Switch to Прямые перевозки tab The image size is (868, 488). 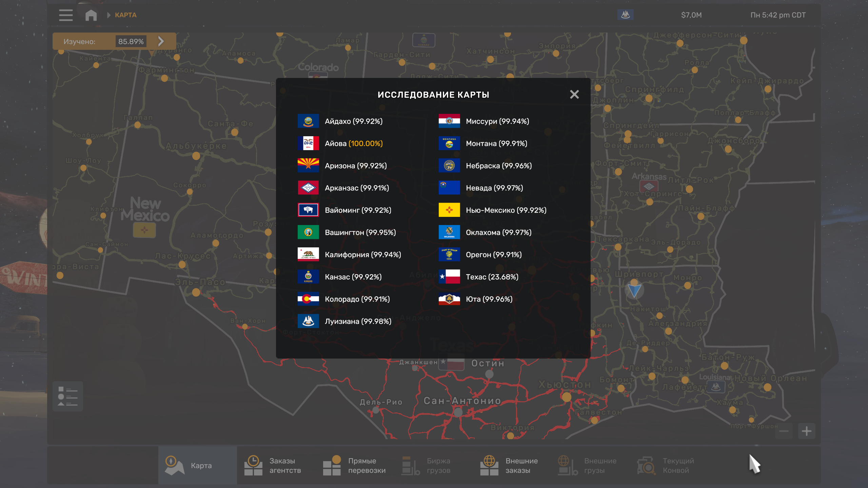[x=355, y=465]
